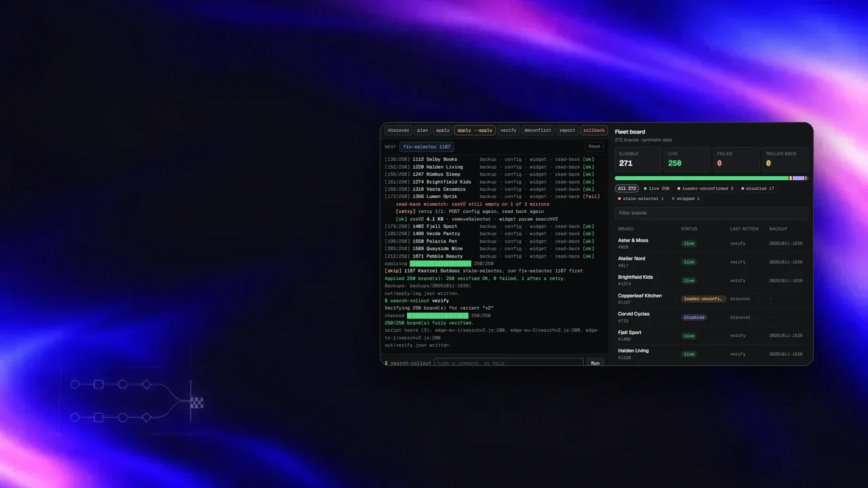This screenshot has width=868, height=488.
Task: Click the 1589 Quayside Wine log line
Action: 489,249
